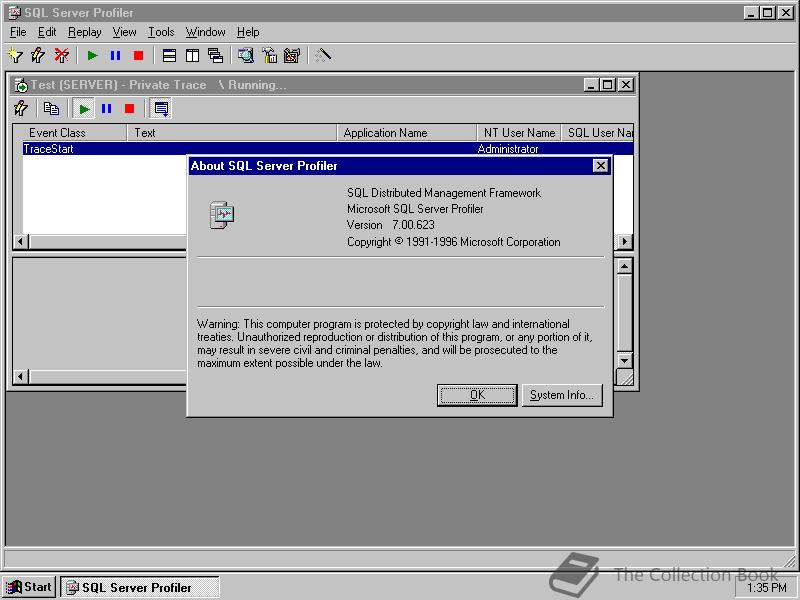This screenshot has width=800, height=600.
Task: Click the profiler icon in About dialog
Action: coord(222,215)
